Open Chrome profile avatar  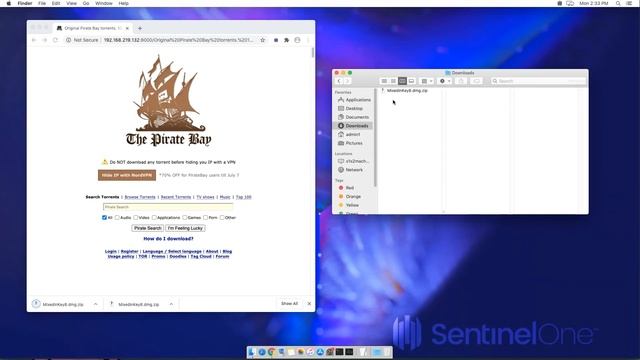pos(297,40)
